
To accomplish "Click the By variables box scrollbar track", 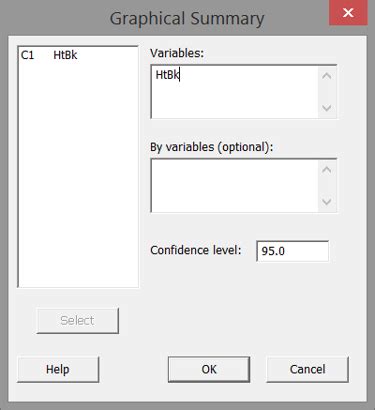I will click(x=327, y=186).
